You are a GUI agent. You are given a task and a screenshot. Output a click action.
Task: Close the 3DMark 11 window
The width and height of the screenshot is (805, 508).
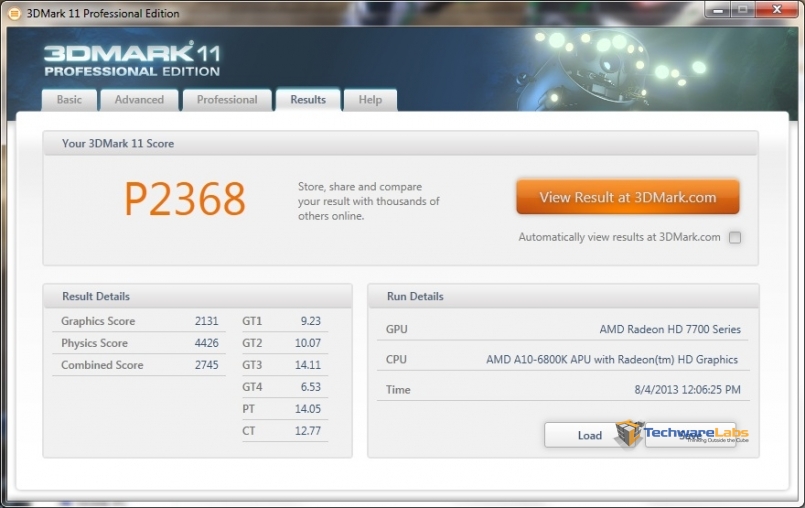776,10
